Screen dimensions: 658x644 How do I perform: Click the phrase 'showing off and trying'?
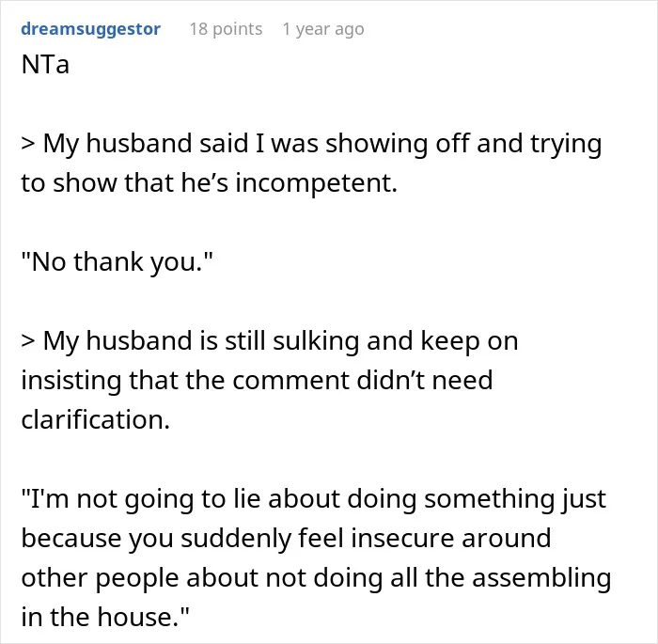(463, 144)
